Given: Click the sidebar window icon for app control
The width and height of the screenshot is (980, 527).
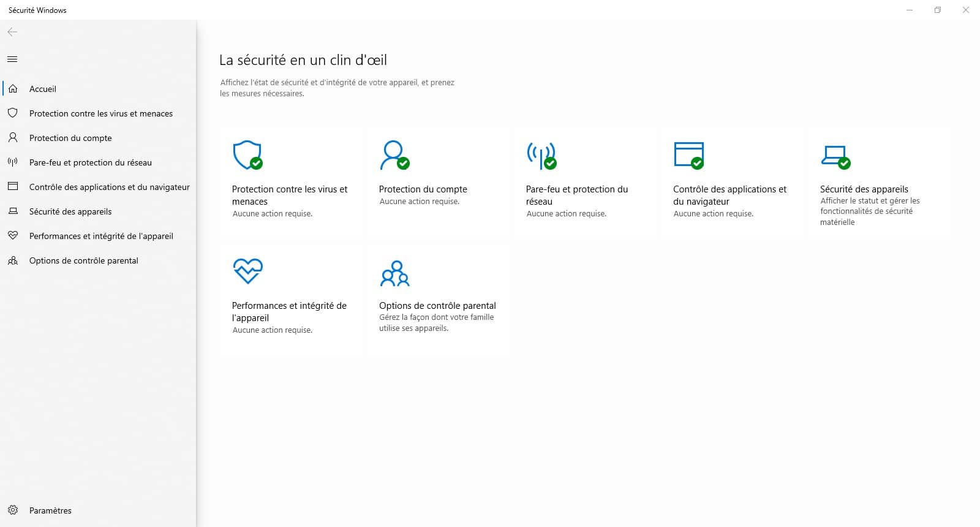Looking at the screenshot, I should coord(13,187).
